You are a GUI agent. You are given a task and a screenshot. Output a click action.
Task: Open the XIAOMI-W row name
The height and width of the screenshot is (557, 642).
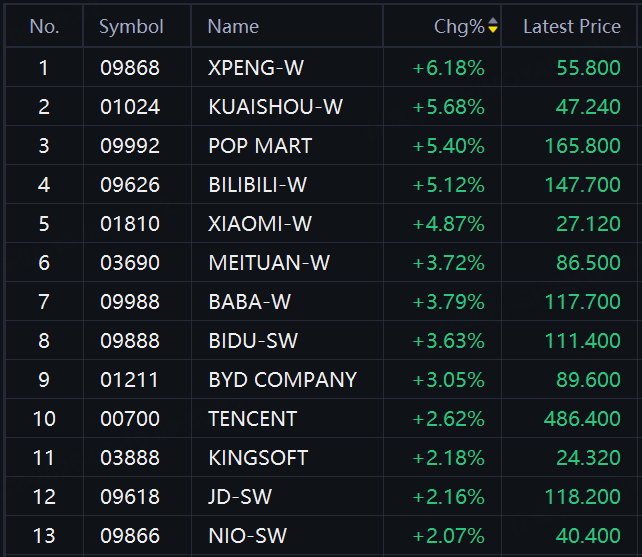click(x=260, y=224)
